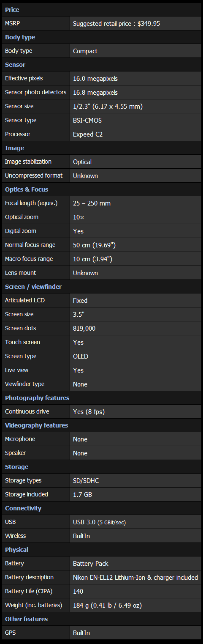
Task: Click the BSI-CMOS sensor type value
Action: pos(87,120)
